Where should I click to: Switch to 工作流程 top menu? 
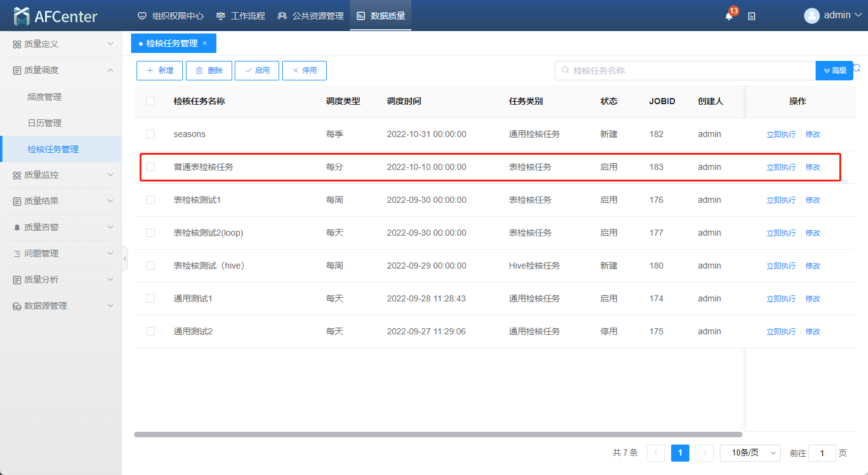(x=241, y=16)
